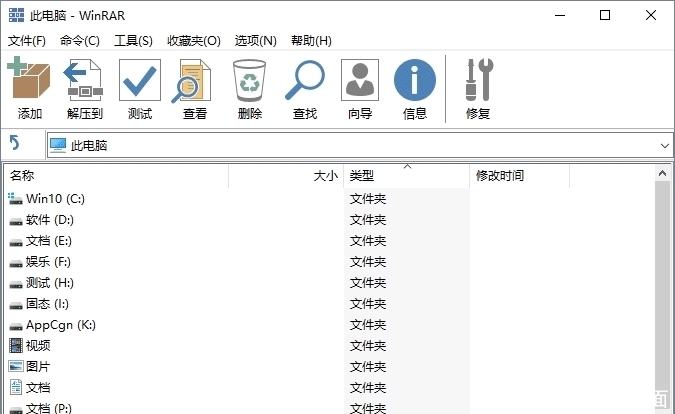Minimize the WinRAR window
675x414 pixels.
tap(560, 15)
